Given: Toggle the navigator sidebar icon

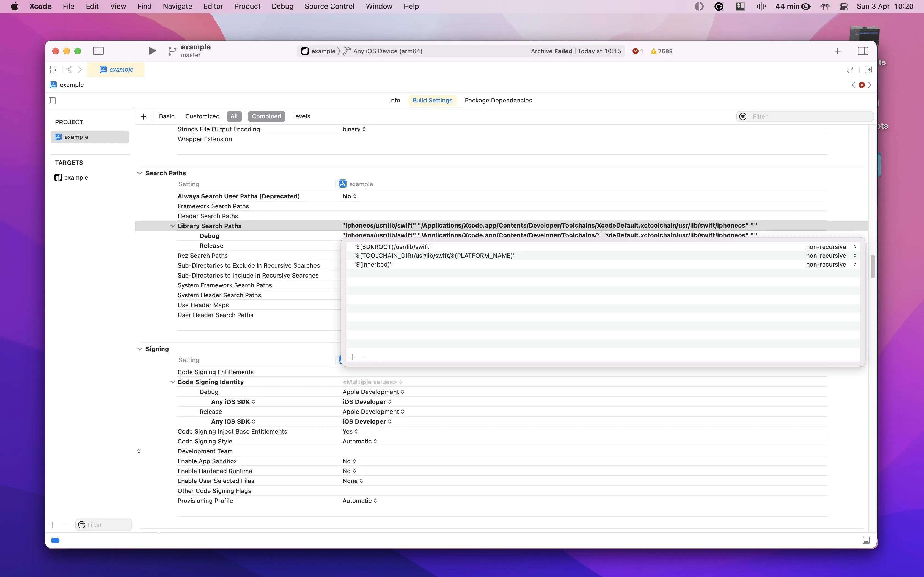Looking at the screenshot, I should 98,51.
